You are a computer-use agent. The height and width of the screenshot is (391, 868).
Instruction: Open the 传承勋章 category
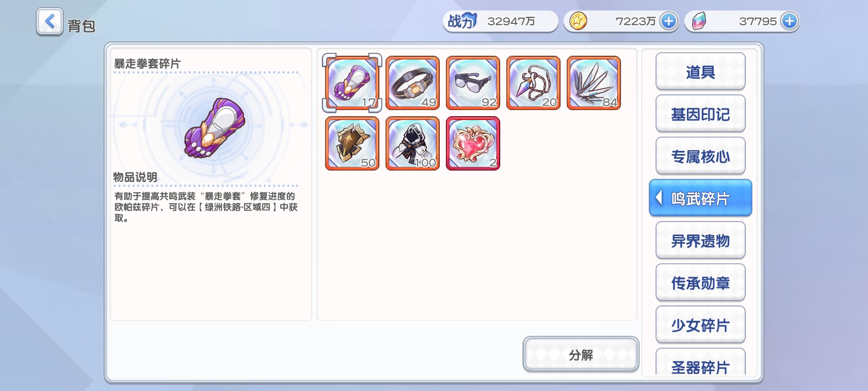[x=701, y=283]
